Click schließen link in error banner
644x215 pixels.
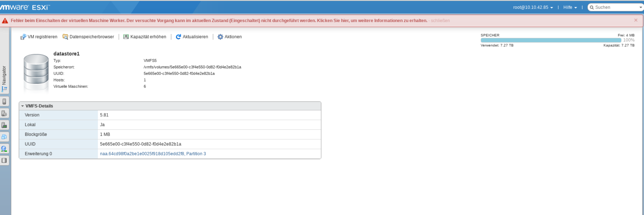coord(440,21)
